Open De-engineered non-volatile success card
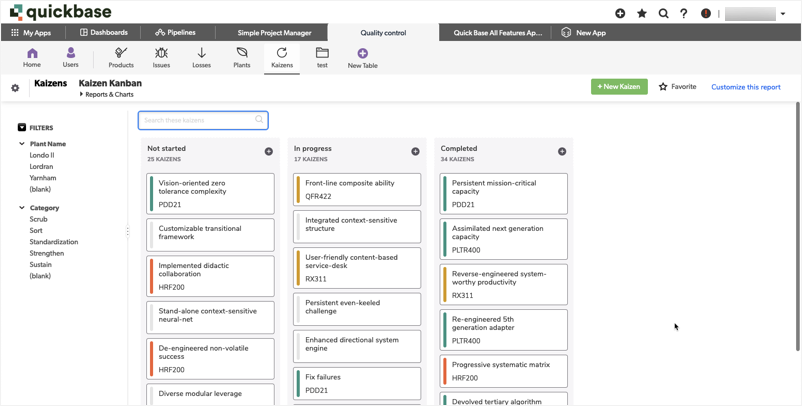This screenshot has width=802, height=406. (x=210, y=358)
